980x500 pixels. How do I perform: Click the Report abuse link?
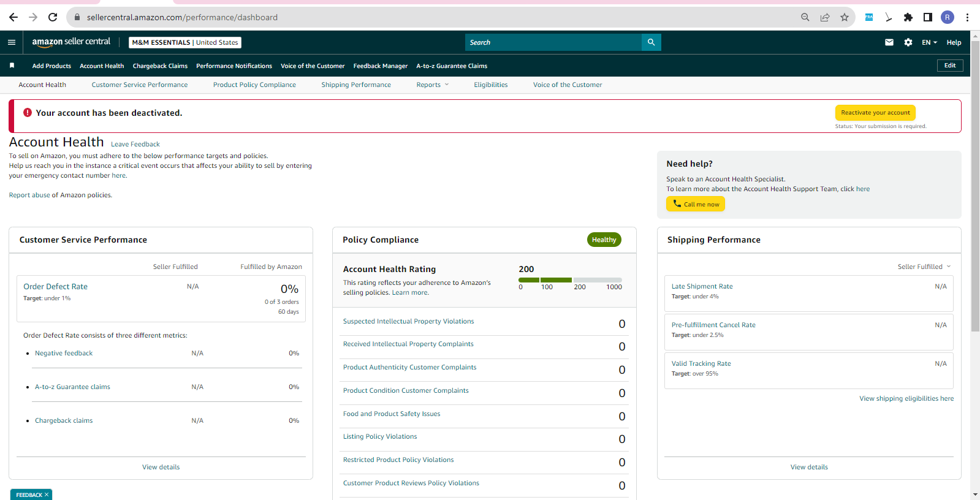(29, 195)
